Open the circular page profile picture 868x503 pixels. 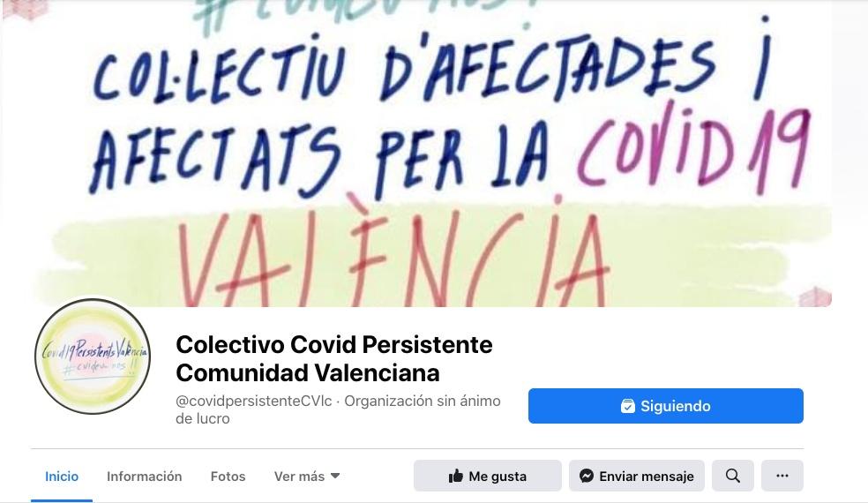click(93, 357)
